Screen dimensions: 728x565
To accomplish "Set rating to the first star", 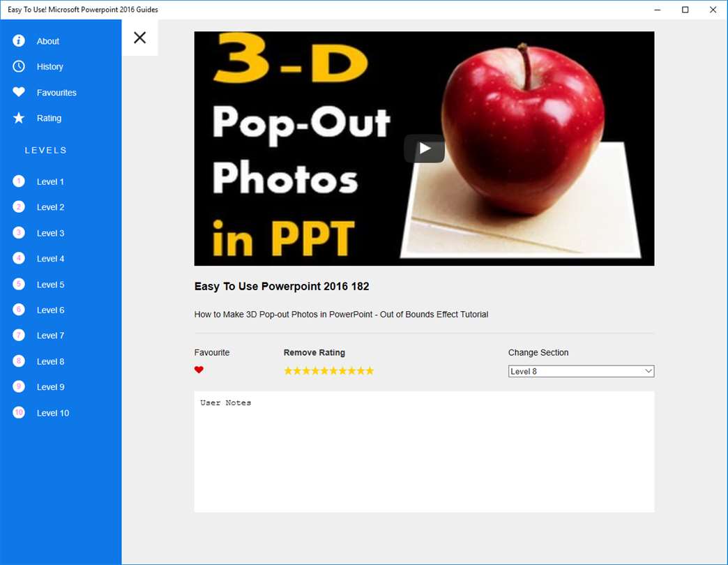I will click(288, 370).
